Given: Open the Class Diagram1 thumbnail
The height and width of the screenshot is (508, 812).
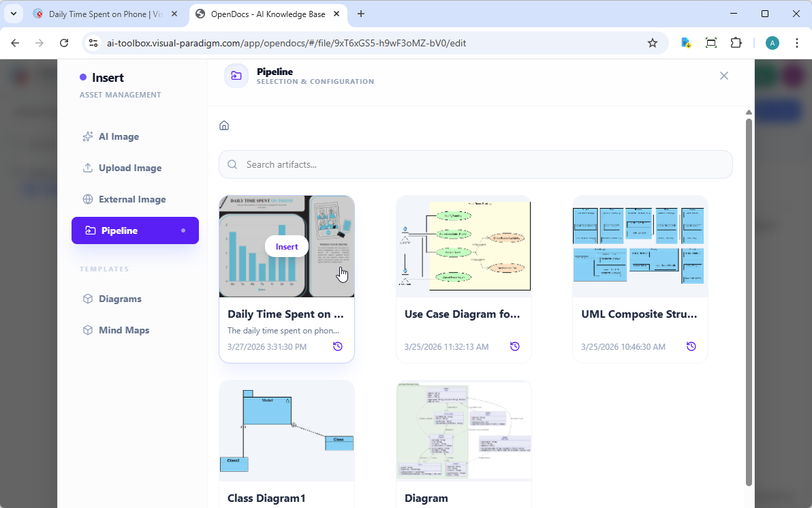Looking at the screenshot, I should pos(286,430).
